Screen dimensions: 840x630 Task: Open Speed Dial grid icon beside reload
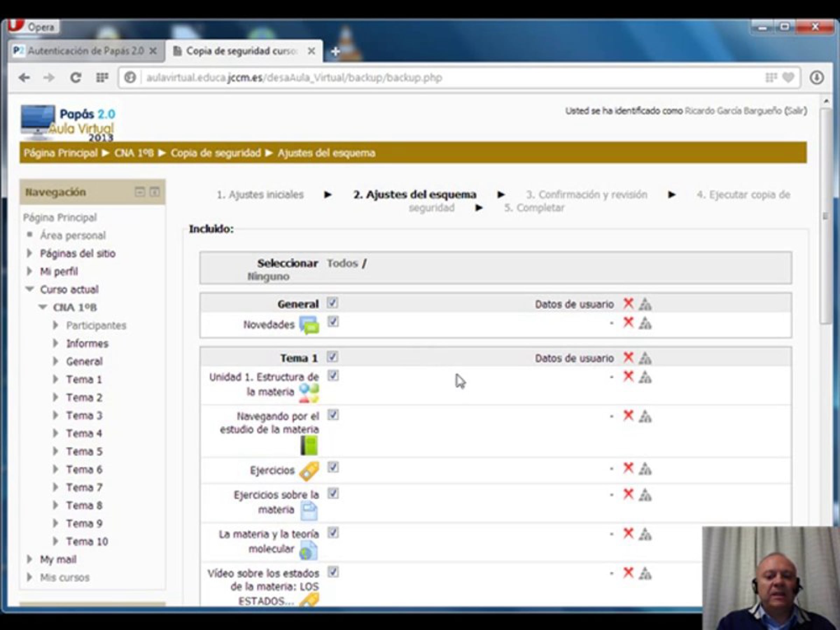(102, 78)
